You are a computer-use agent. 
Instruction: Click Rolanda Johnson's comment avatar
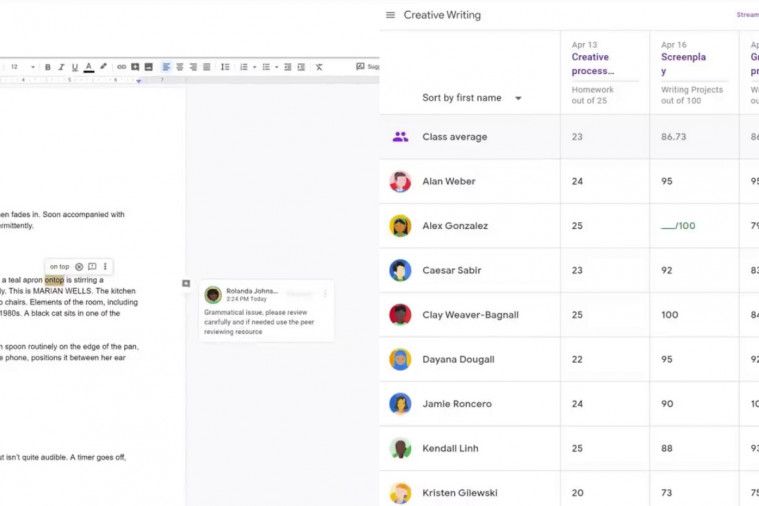click(x=213, y=294)
